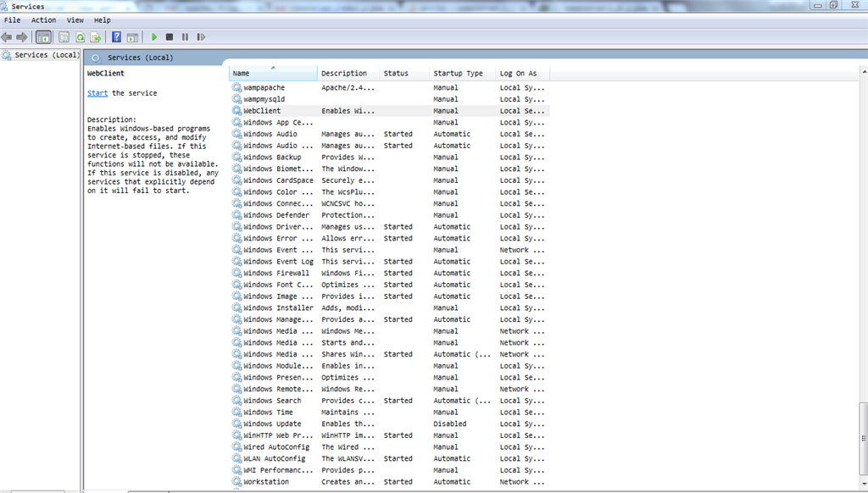The image size is (868, 493).
Task: Click the Back arrow toolbar icon
Action: coord(7,37)
